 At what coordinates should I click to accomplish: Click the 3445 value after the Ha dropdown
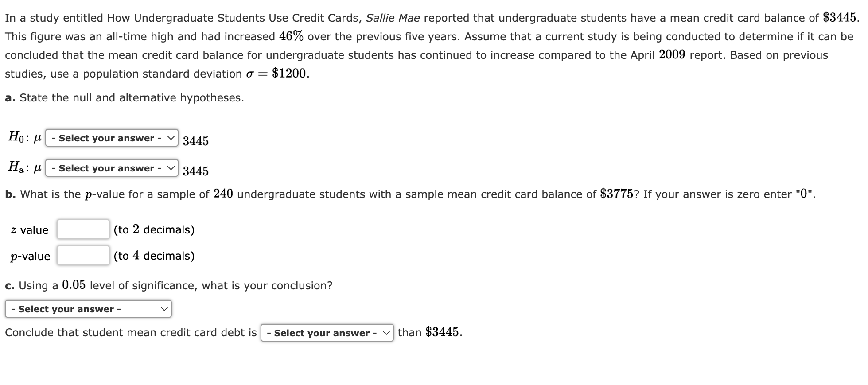(195, 171)
